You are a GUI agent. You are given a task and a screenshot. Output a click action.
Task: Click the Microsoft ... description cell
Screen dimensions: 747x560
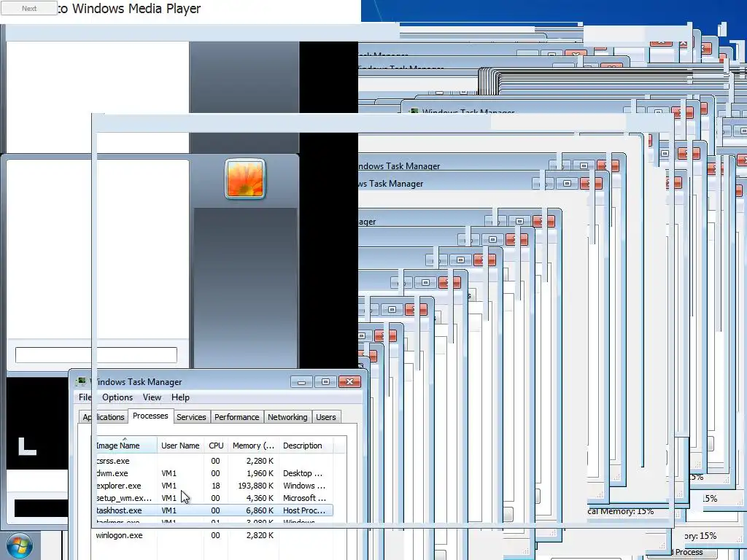tap(304, 498)
